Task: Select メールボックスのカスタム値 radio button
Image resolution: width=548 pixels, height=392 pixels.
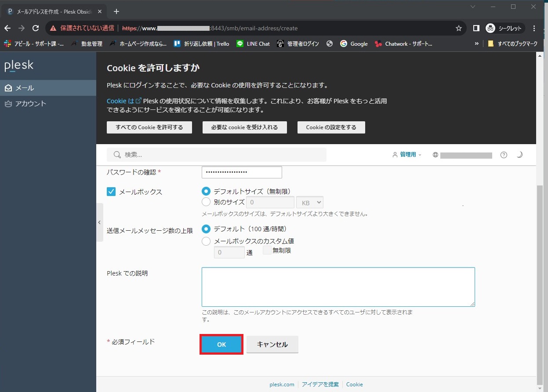Action: point(206,241)
